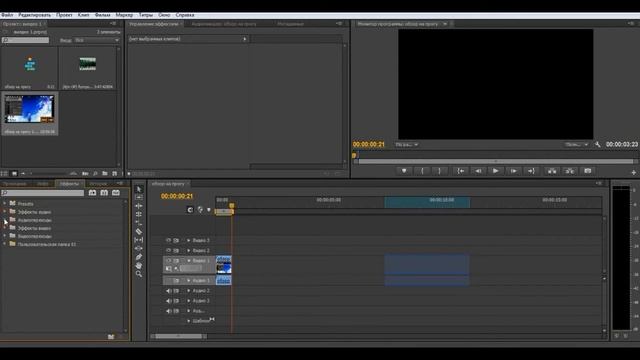Click the timeline horizontal zoom scrollbar
The image size is (640, 360).
click(179, 336)
